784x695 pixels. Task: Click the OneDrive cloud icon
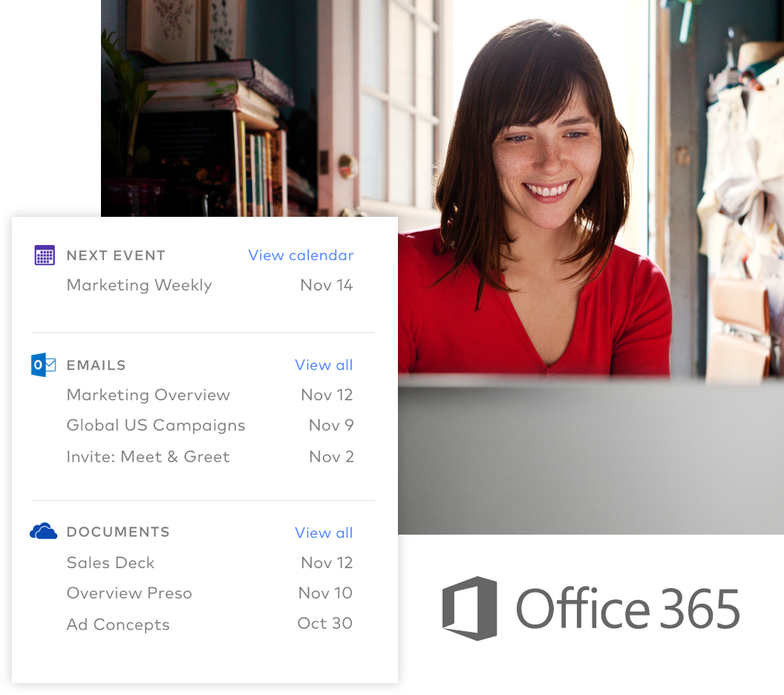tap(44, 531)
